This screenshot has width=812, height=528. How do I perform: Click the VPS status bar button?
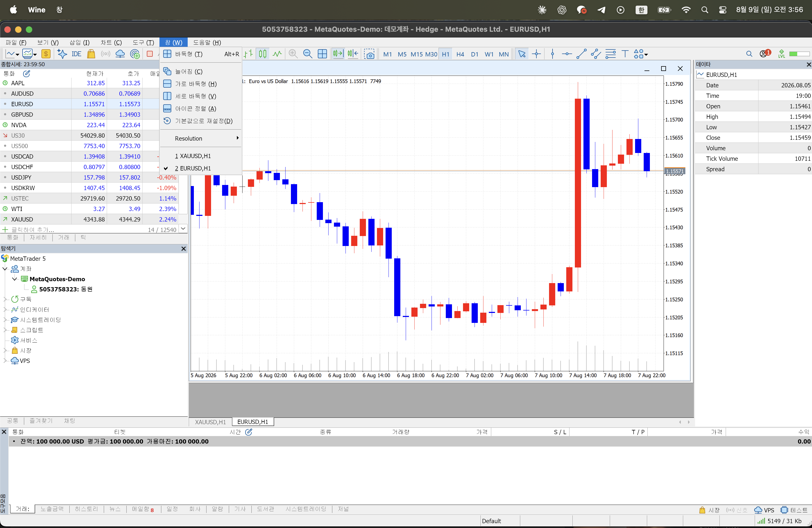point(764,510)
